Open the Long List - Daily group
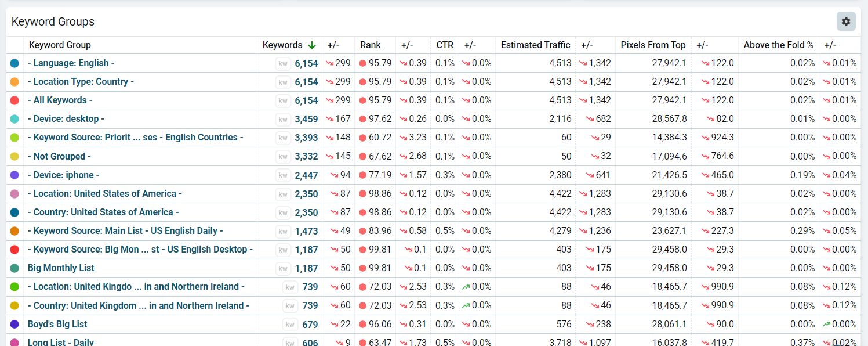 (61, 342)
